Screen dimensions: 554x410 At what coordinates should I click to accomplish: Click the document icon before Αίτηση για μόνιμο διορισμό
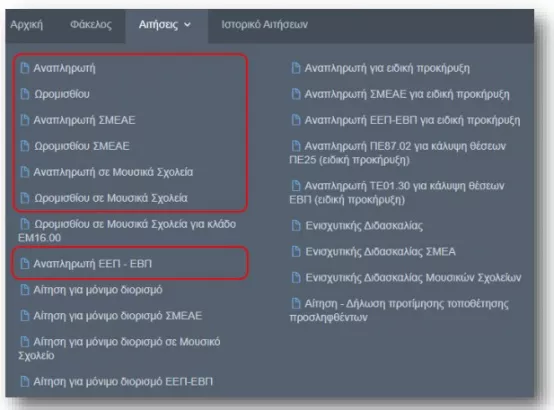[25, 289]
